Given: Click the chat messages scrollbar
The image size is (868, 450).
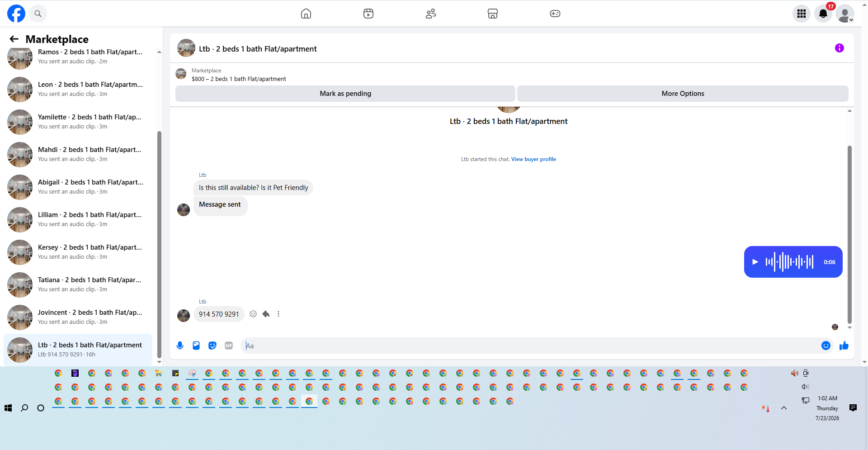Looking at the screenshot, I should pyautogui.click(x=849, y=235).
